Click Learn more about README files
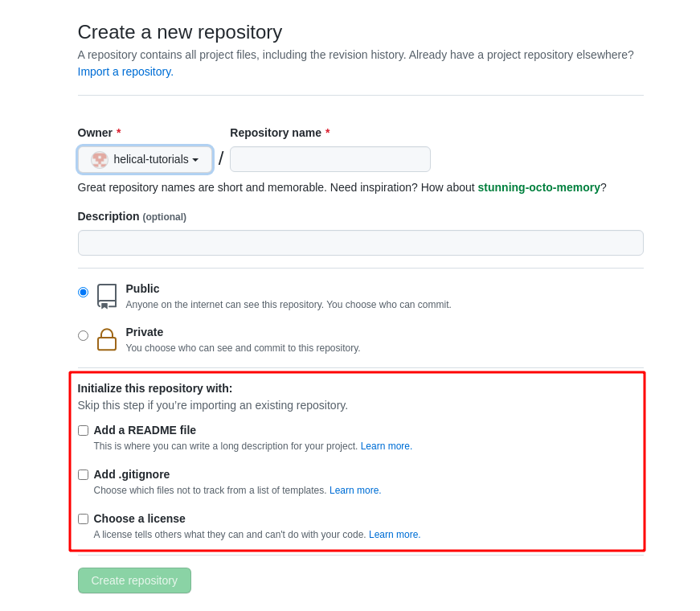Image resolution: width=700 pixels, height=611 pixels. (386, 446)
